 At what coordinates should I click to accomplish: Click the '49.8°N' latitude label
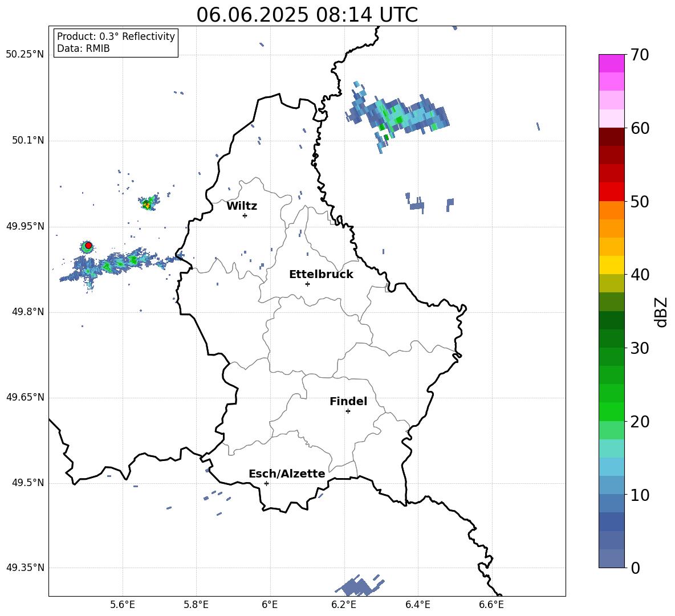[27, 312]
